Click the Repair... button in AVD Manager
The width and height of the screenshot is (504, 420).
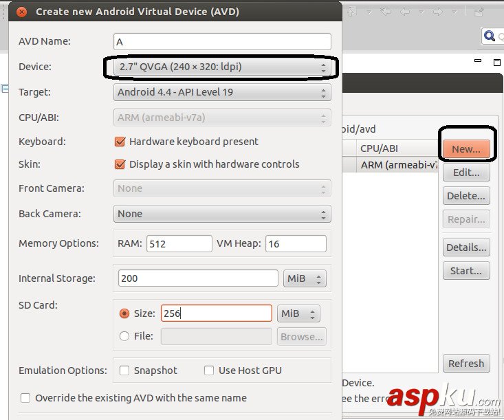tap(466, 219)
